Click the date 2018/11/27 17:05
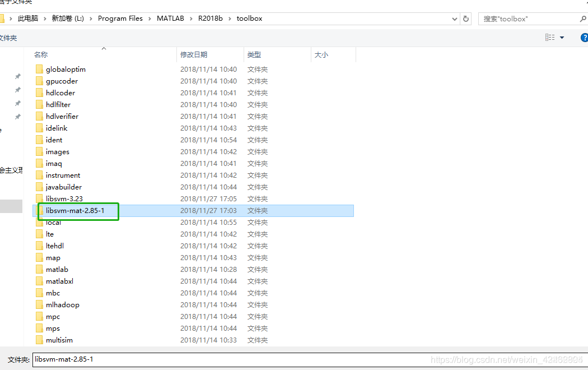 coord(208,199)
